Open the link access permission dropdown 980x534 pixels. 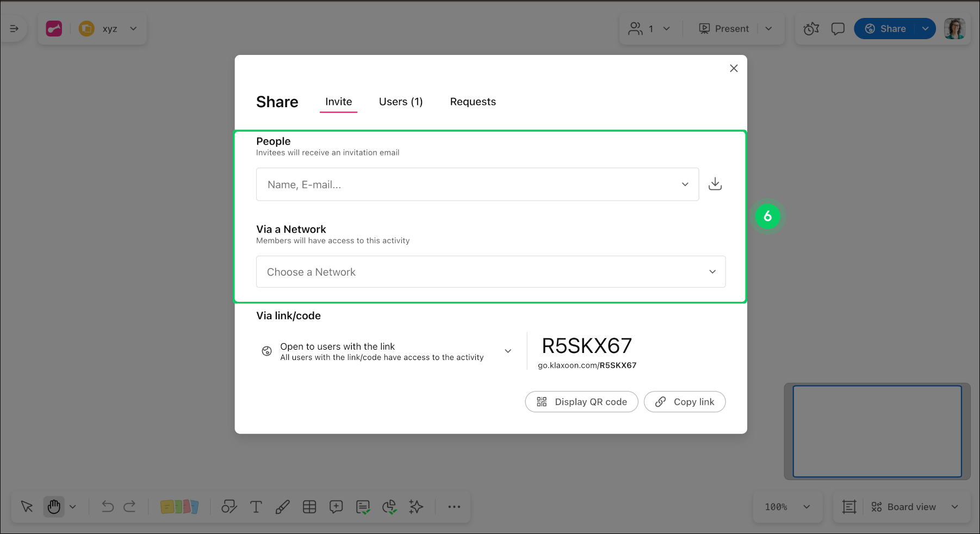[x=507, y=351]
